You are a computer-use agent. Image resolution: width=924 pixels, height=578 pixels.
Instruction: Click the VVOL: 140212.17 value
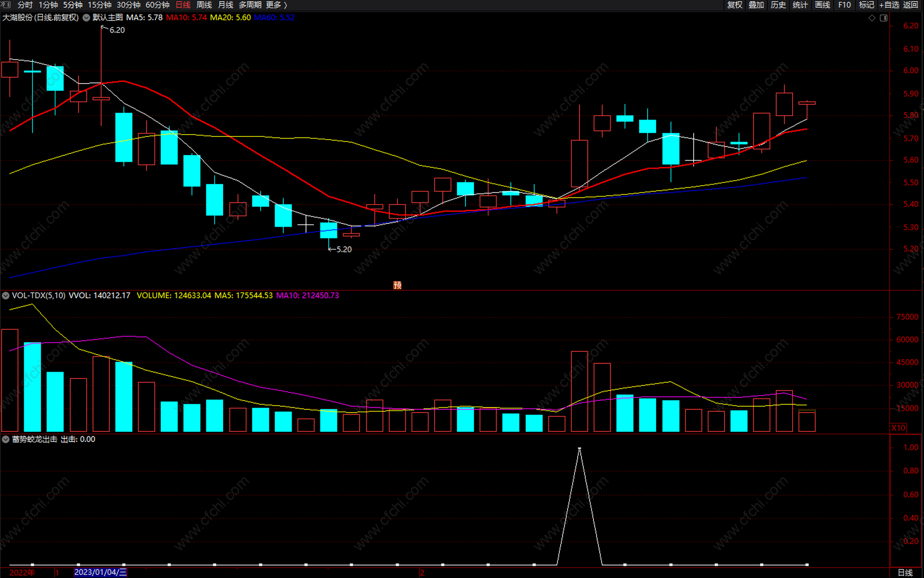(x=99, y=295)
